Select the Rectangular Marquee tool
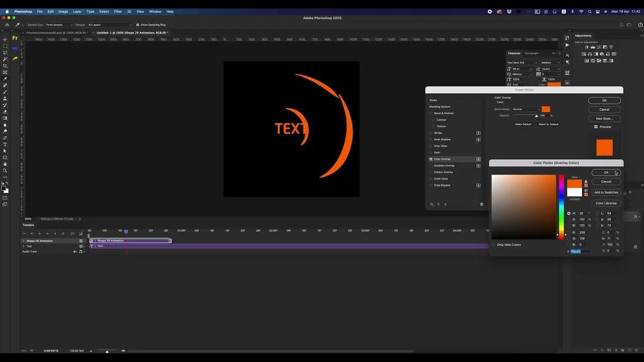 pos(5,46)
